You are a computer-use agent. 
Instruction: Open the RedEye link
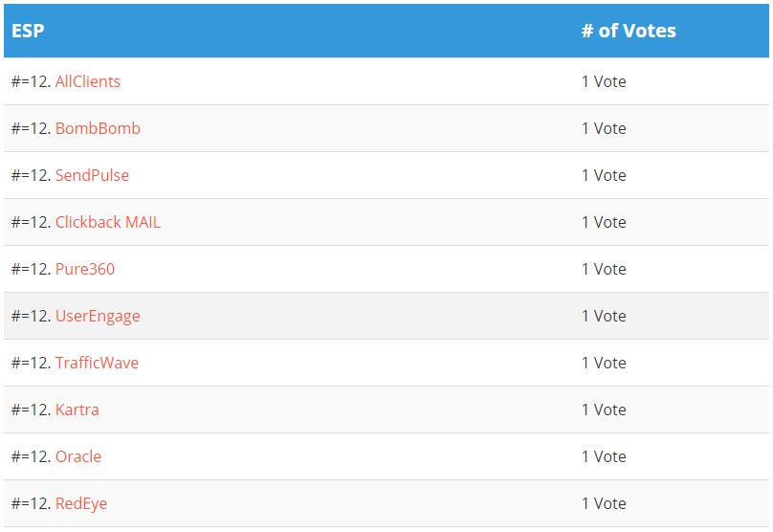tap(81, 503)
